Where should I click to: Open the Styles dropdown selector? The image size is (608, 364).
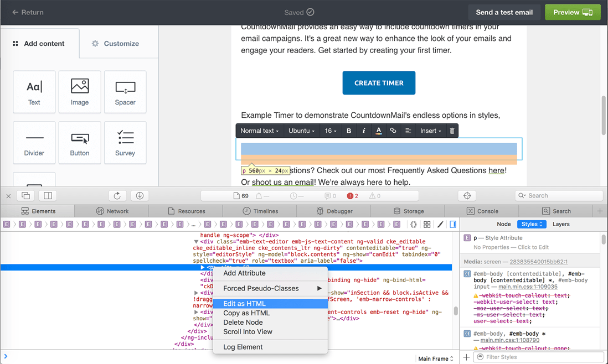[532, 224]
